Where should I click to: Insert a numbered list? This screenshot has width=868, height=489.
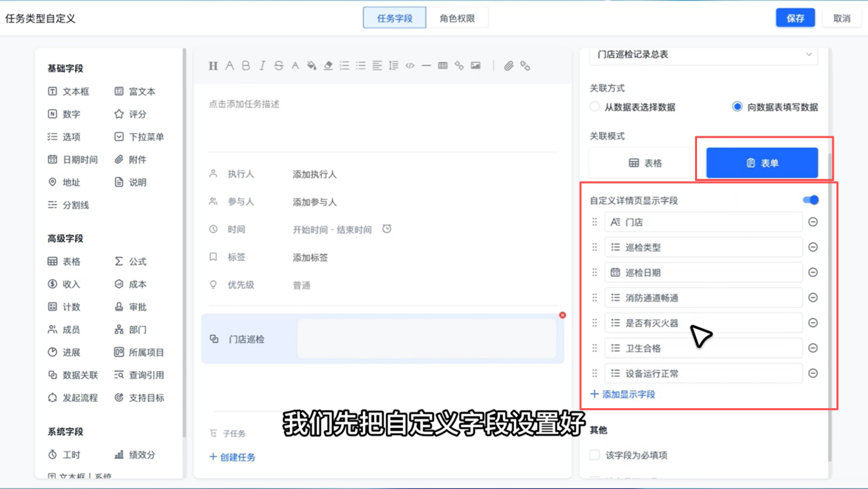coord(345,66)
